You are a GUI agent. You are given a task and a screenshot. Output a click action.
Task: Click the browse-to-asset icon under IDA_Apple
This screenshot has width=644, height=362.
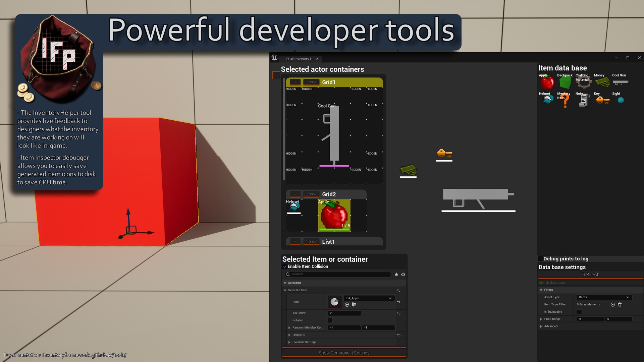click(354, 304)
